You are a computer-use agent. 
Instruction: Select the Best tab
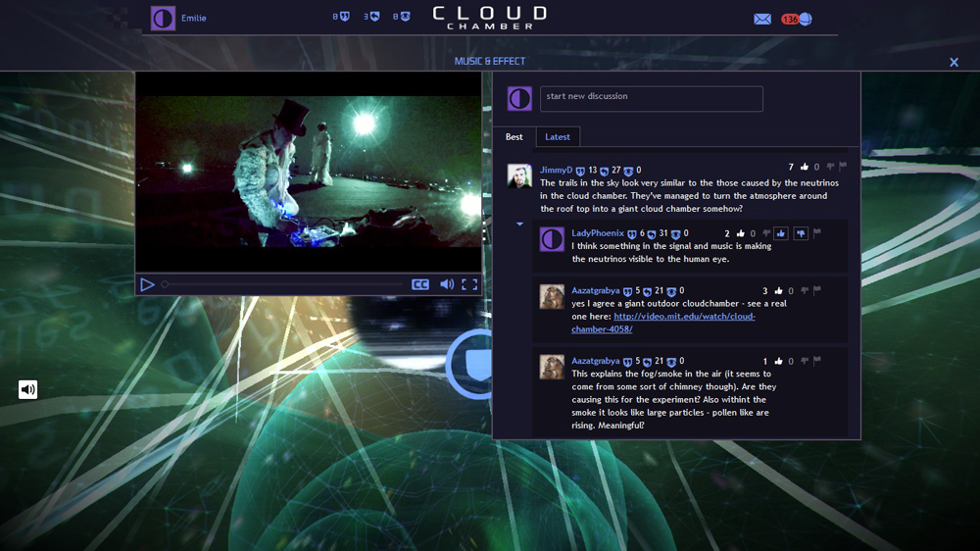pos(514,137)
